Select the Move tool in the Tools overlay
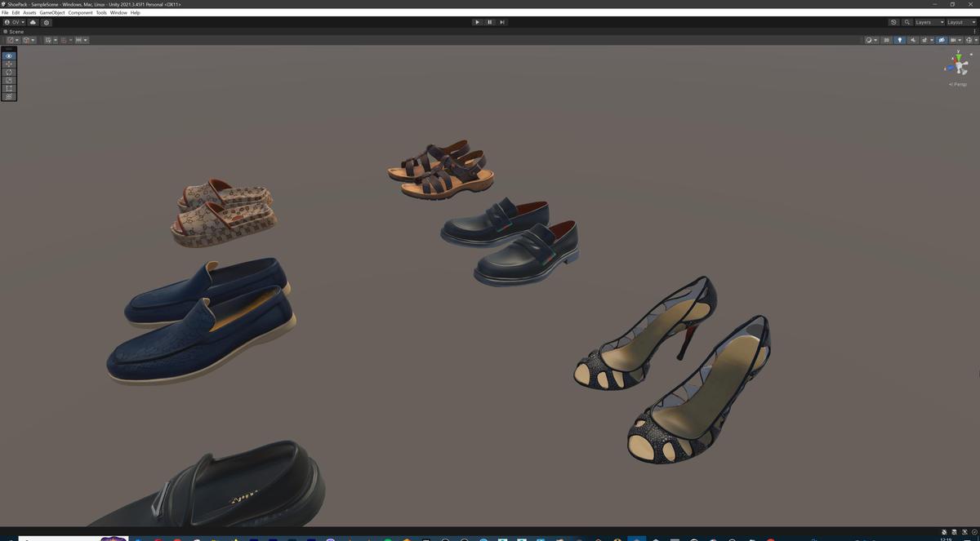Viewport: 980px width, 541px height. click(8, 64)
